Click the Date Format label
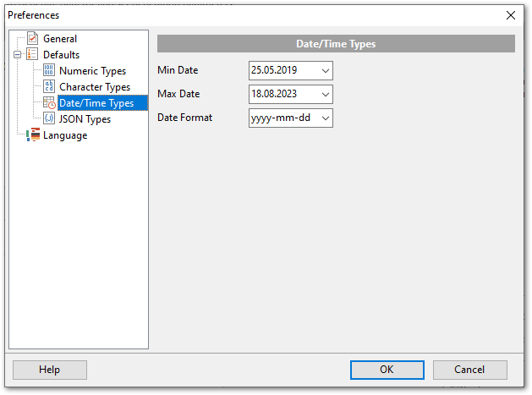 tap(185, 118)
